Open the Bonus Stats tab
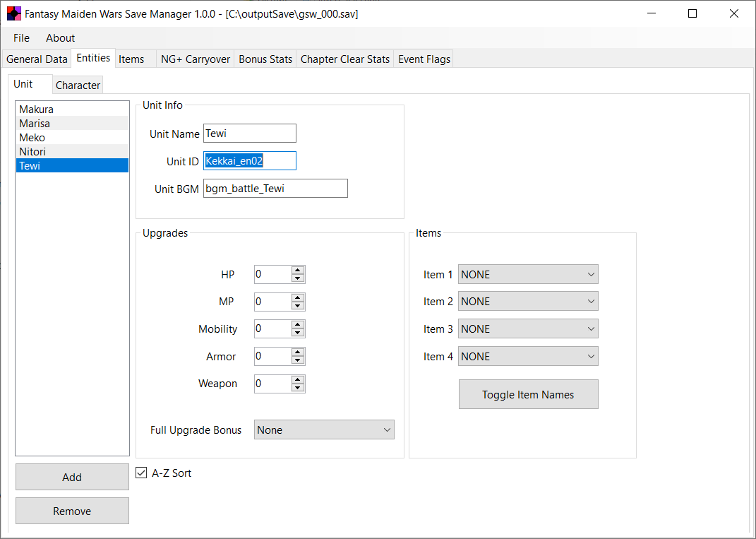Screen dimensions: 756x539 [x=265, y=59]
